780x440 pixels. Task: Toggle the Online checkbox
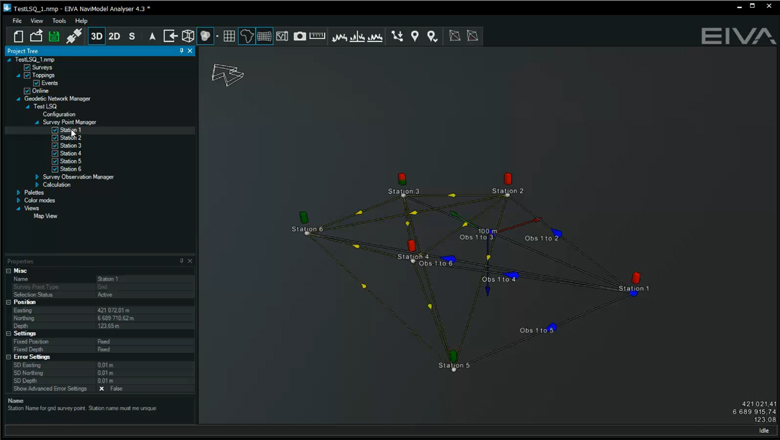pyautogui.click(x=27, y=91)
